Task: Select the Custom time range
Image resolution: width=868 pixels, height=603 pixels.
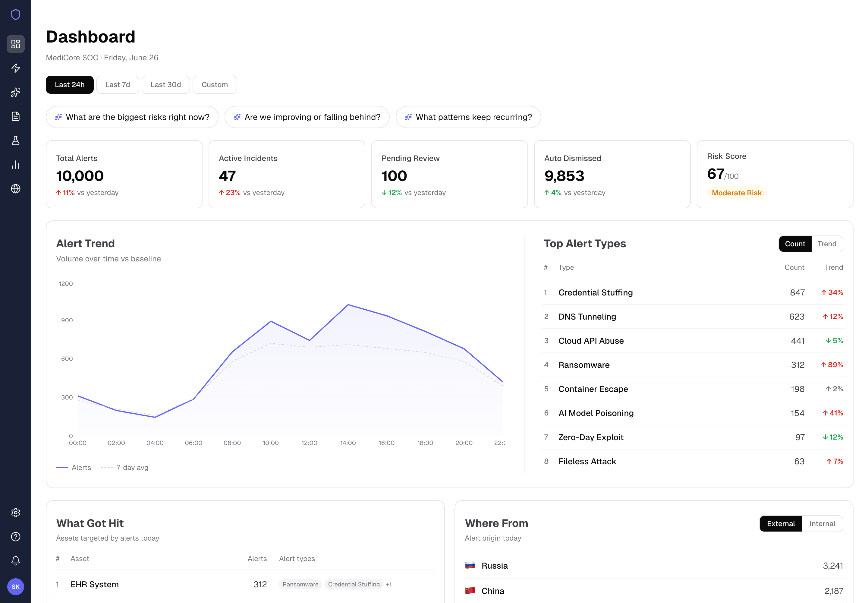Action: tap(215, 85)
